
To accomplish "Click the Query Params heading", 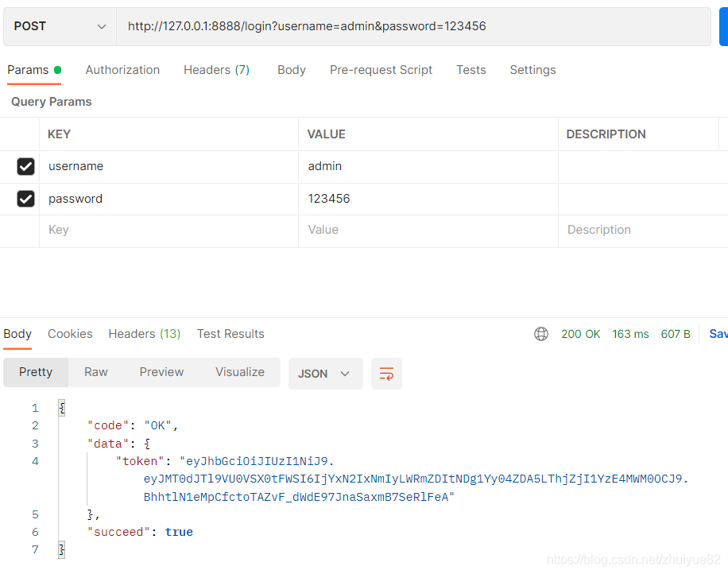I will 52,102.
